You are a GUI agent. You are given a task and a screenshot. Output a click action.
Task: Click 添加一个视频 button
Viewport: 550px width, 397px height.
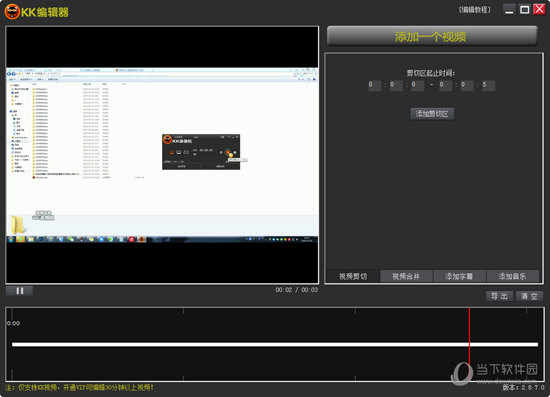tap(432, 36)
